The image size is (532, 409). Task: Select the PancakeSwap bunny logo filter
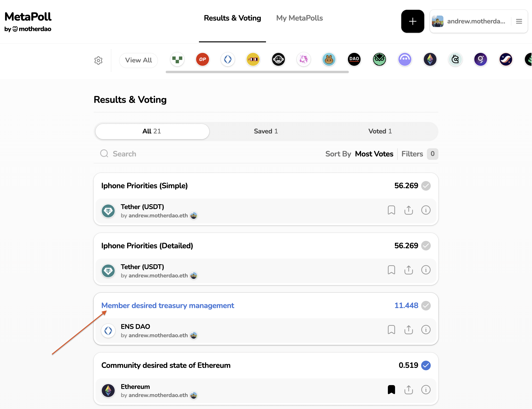pos(329,59)
